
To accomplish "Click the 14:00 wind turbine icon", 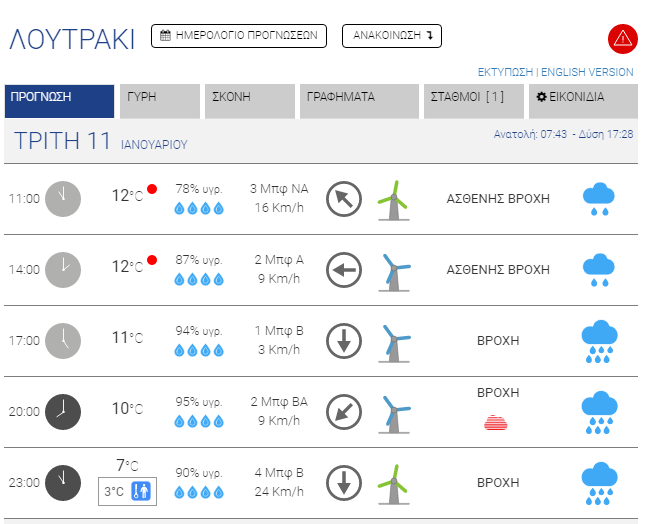I will coord(396,270).
